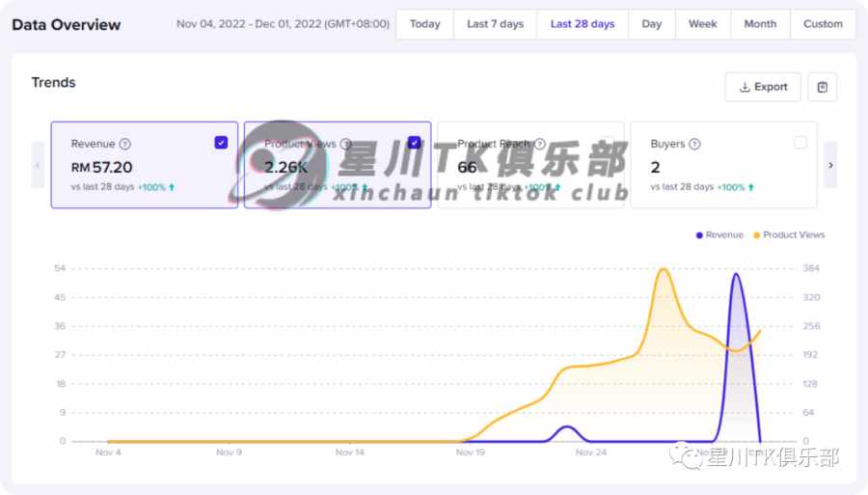Show Product Views help info icon

click(x=346, y=144)
